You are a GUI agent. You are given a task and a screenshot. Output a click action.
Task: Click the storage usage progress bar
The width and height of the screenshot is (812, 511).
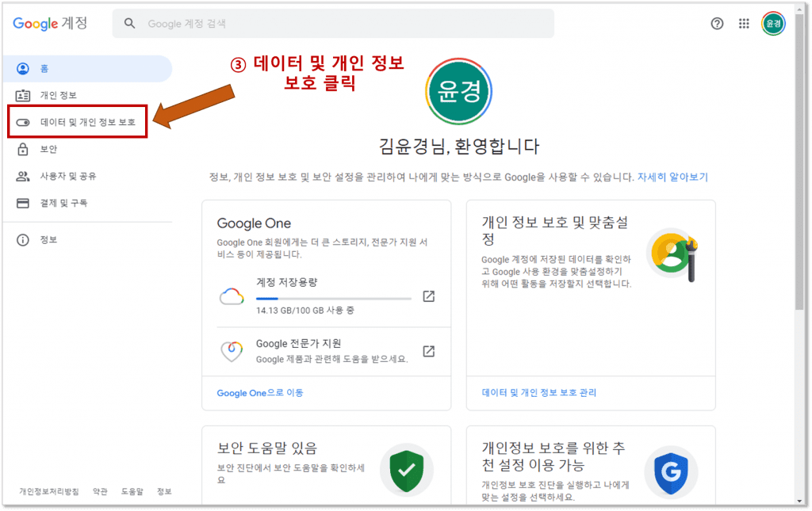tap(334, 299)
